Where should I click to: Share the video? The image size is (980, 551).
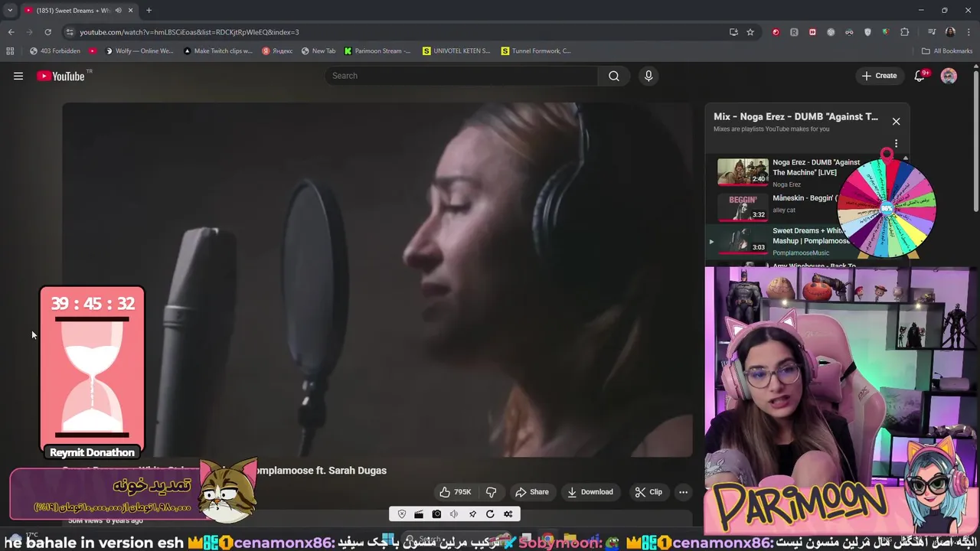pyautogui.click(x=532, y=492)
